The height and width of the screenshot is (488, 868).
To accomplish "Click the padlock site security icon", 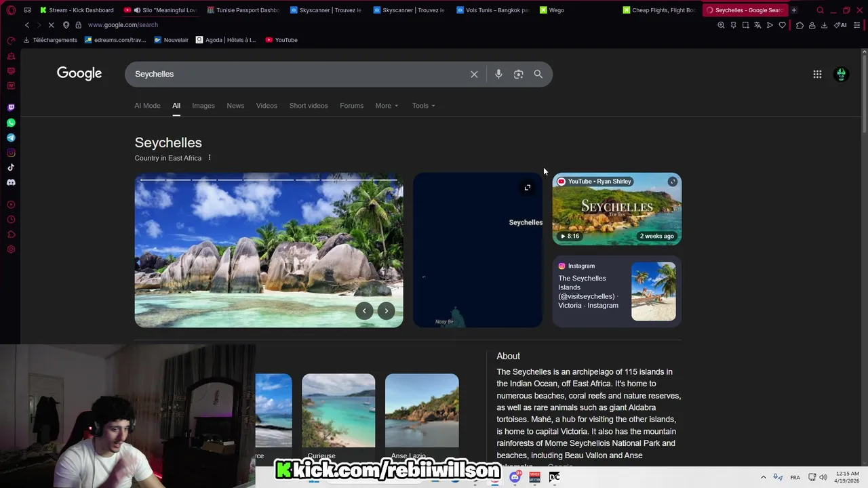I will [x=78, y=25].
